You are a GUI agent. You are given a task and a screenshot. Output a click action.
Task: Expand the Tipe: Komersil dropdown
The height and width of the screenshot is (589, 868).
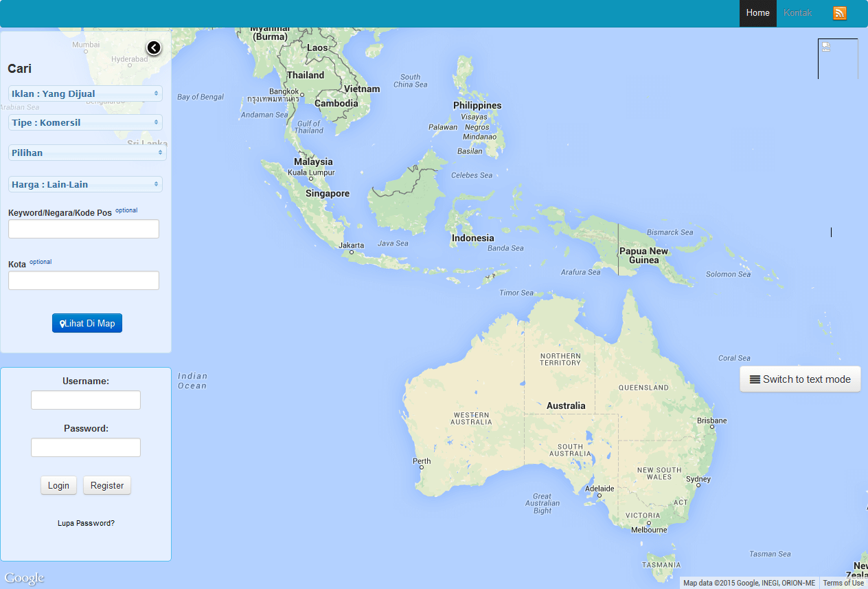pyautogui.click(x=86, y=122)
